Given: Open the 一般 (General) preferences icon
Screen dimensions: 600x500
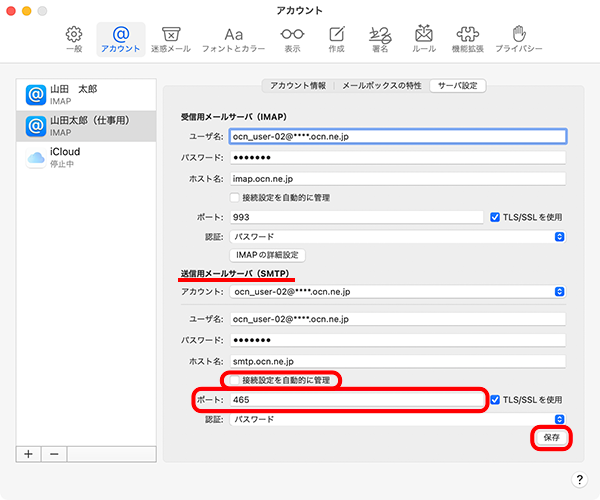Looking at the screenshot, I should click(72, 38).
